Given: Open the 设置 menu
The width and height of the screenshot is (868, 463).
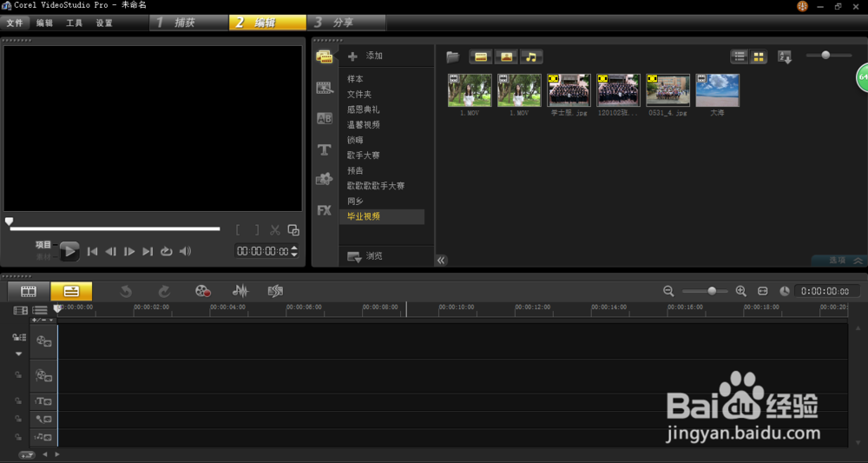Looking at the screenshot, I should (104, 23).
